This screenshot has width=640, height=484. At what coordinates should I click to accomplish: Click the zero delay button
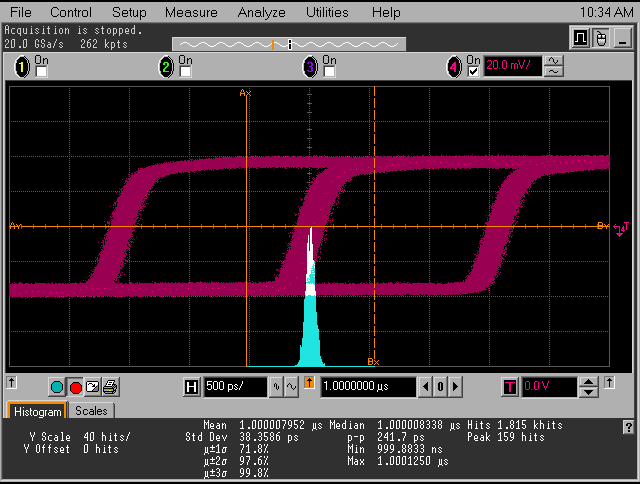(440, 386)
